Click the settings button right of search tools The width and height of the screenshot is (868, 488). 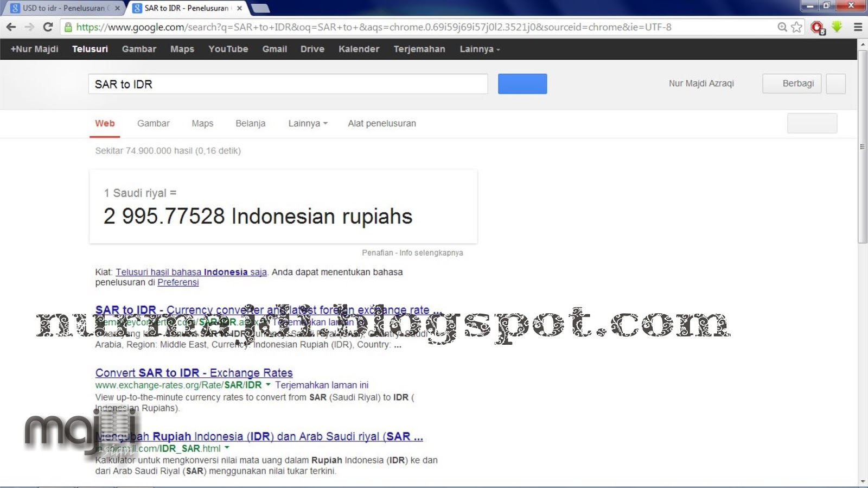pos(812,123)
